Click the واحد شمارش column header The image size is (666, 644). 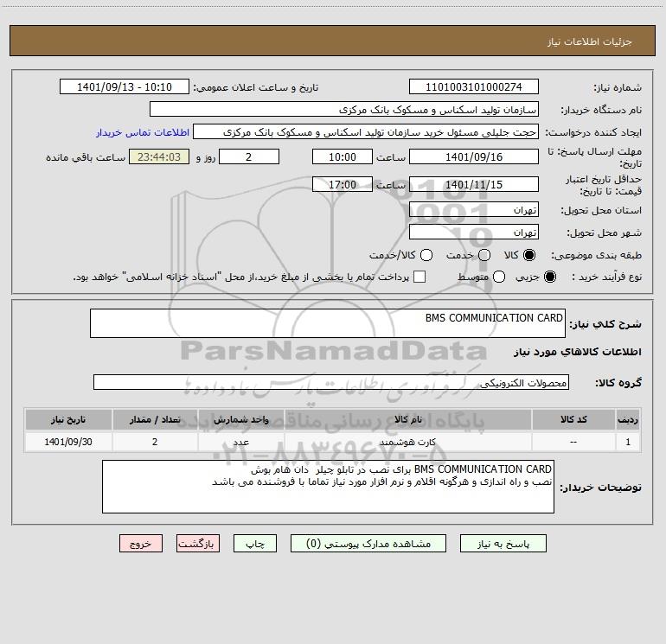point(240,419)
